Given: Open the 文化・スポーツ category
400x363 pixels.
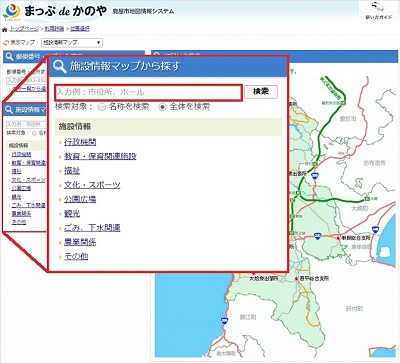Looking at the screenshot, I should pyautogui.click(x=92, y=185).
